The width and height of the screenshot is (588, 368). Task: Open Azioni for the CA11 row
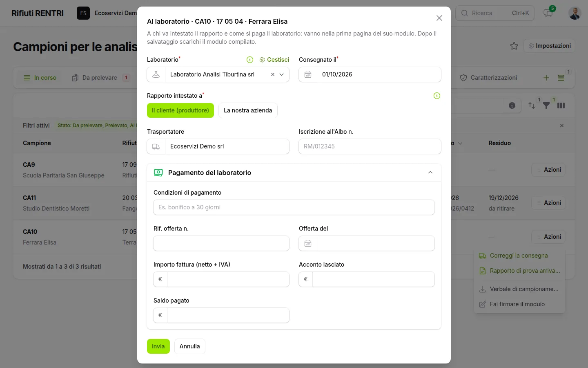(548, 203)
